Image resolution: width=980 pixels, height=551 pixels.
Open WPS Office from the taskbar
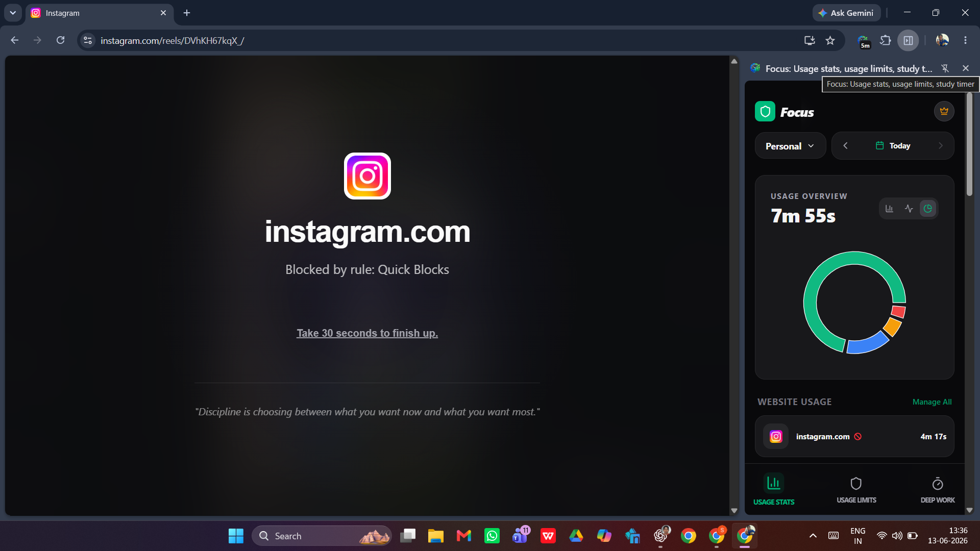click(548, 536)
